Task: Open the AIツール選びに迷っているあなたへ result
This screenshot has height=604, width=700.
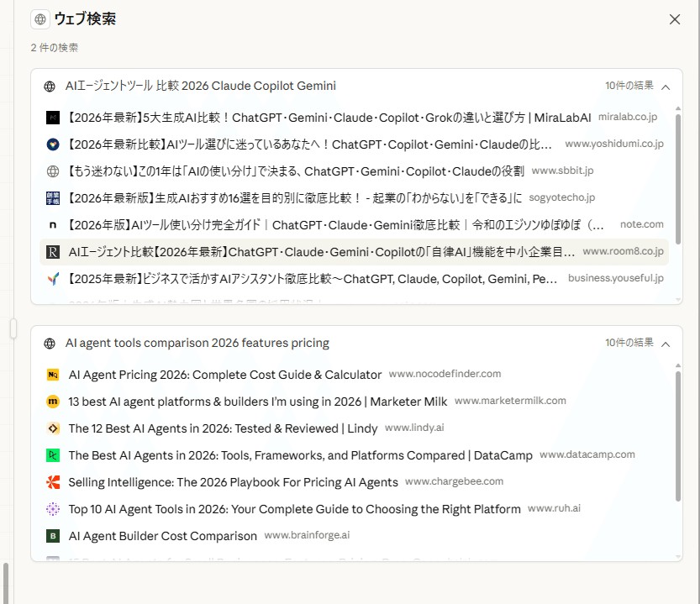Action: tap(354, 144)
